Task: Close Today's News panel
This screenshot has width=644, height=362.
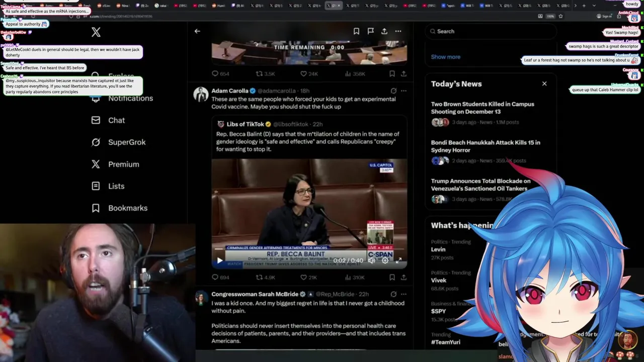Action: pos(544,83)
